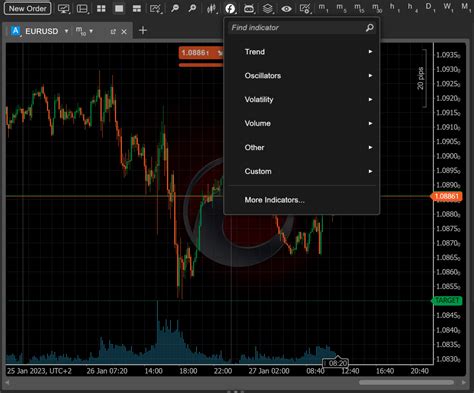
Task: Expand the Trend indicators submenu
Action: tap(302, 52)
